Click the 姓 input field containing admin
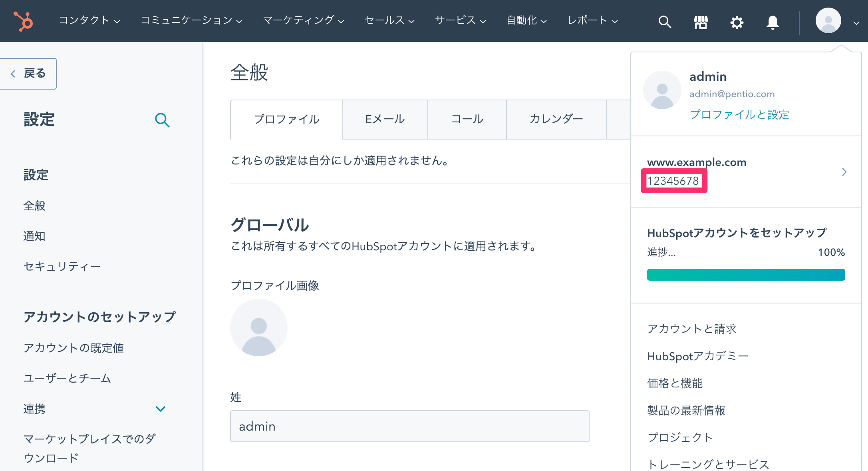Screen dimensions: 868x471 click(409, 426)
